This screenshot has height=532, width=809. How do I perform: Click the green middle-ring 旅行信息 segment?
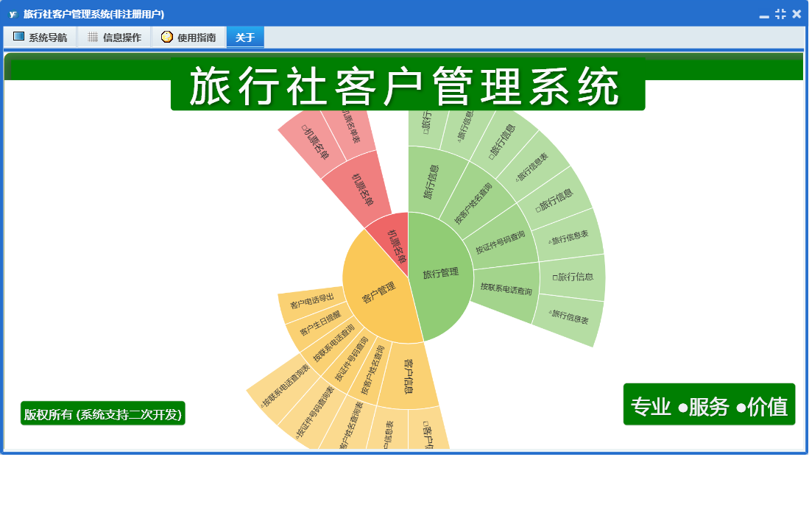coord(431,182)
